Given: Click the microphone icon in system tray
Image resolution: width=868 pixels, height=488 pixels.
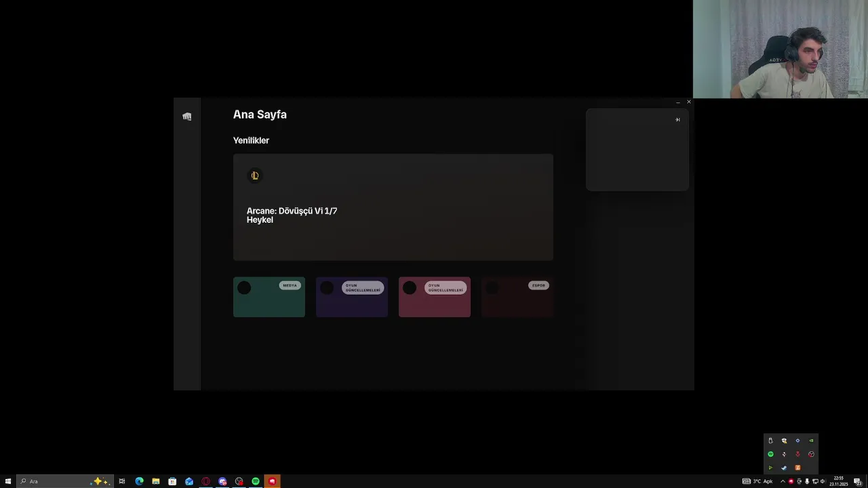Looking at the screenshot, I should coord(807,481).
